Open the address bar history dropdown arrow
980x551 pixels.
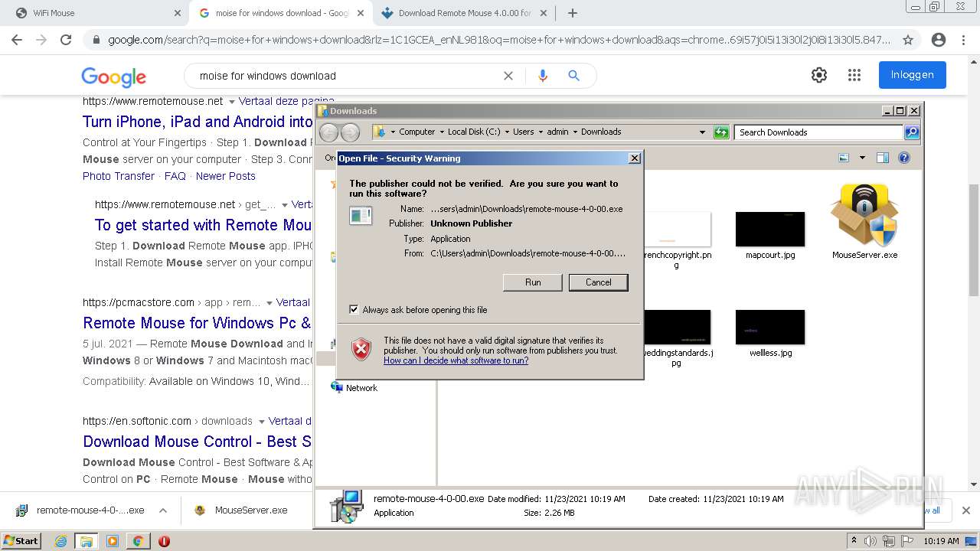pyautogui.click(x=702, y=132)
